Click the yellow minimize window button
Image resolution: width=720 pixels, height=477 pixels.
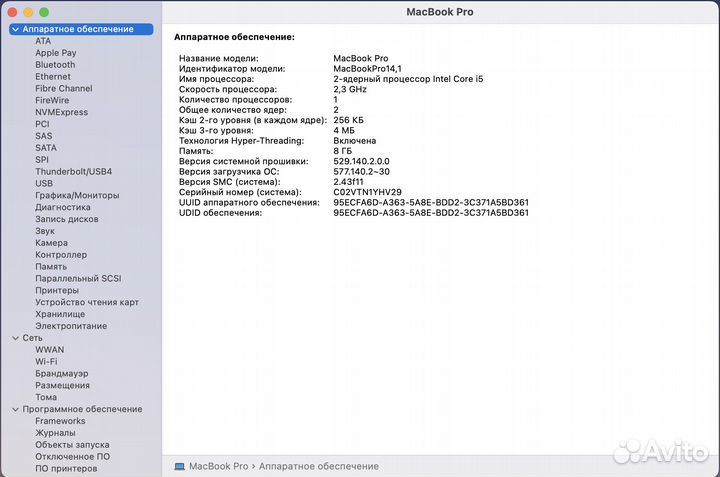28,12
